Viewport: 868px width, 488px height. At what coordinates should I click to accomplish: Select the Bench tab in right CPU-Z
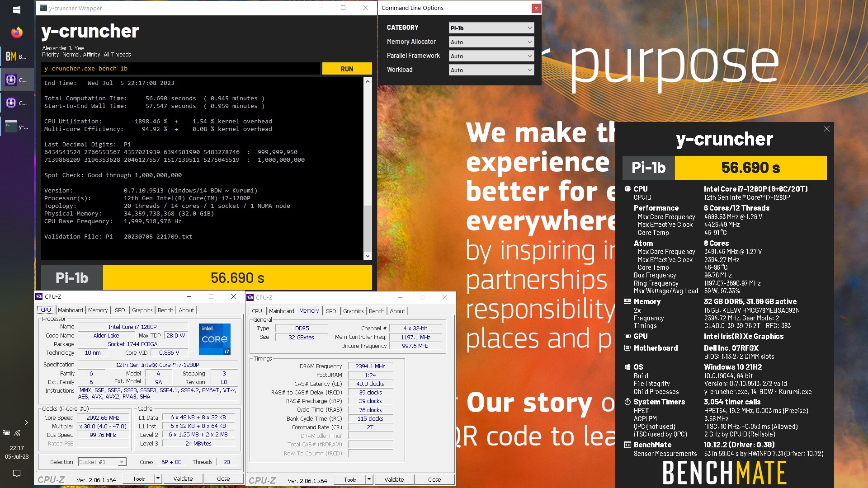[377, 311]
